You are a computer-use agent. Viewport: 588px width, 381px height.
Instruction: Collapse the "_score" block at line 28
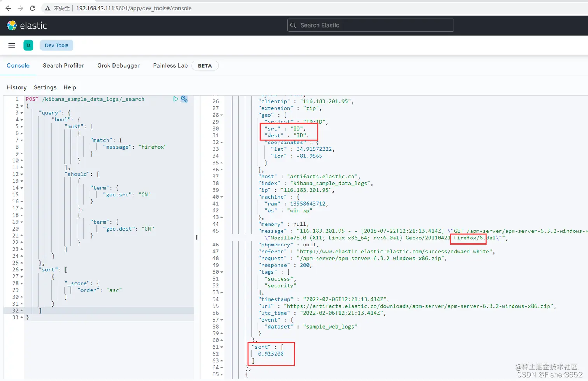tap(21, 283)
